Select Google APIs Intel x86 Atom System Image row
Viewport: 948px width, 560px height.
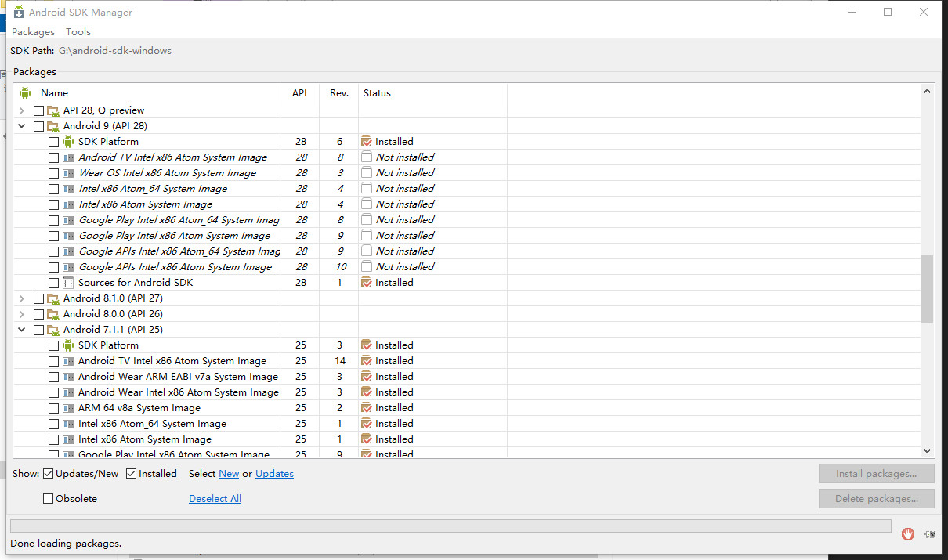(469, 267)
